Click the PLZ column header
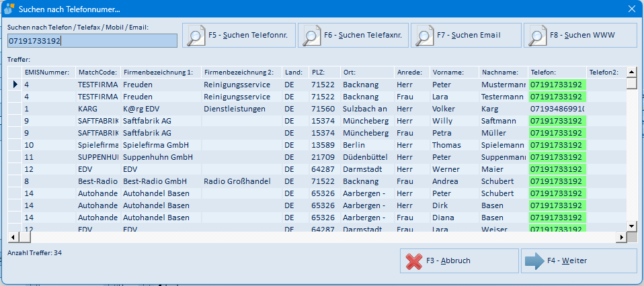The image size is (644, 286). (325, 73)
